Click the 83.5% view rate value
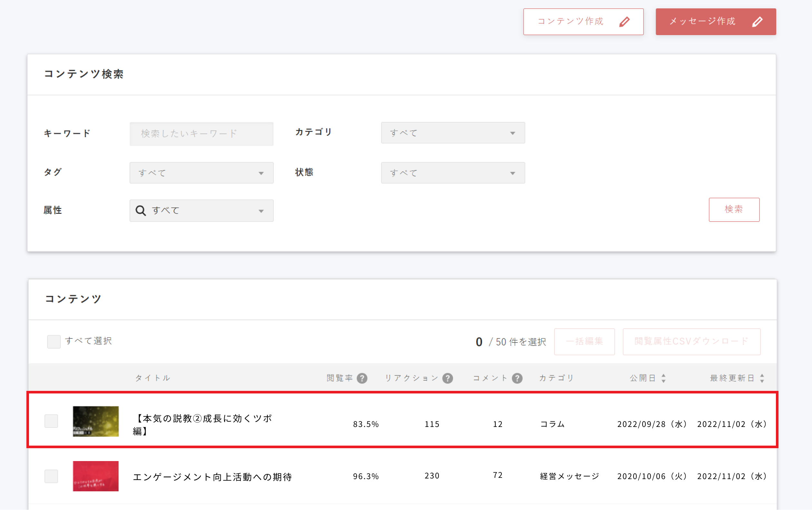This screenshot has width=812, height=510. pyautogui.click(x=365, y=424)
